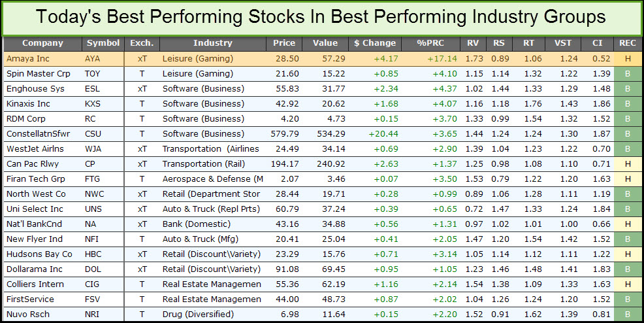Click Nat'l BankCnd company name
This screenshot has height=323, width=644.
click(34, 224)
